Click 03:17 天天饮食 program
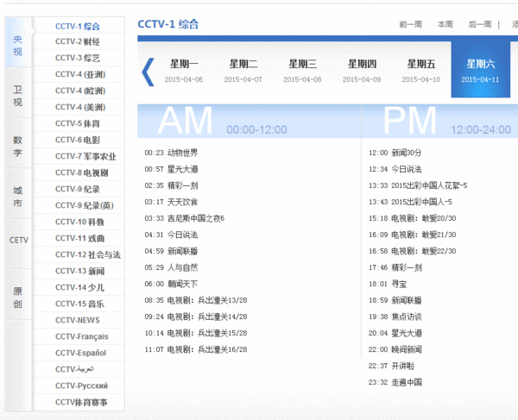Image resolution: width=518 pixels, height=420 pixels. (x=171, y=202)
